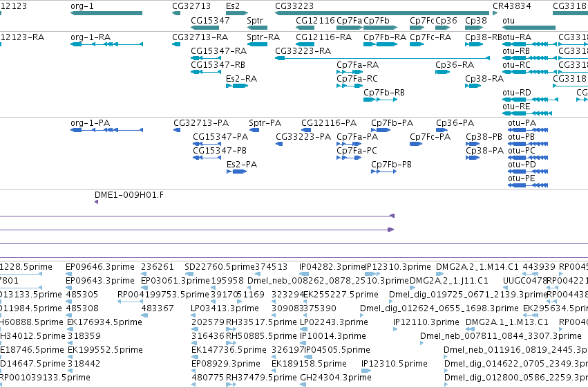Click the otu-PE protein label
This screenshot has height=388, width=588.
pos(521,178)
